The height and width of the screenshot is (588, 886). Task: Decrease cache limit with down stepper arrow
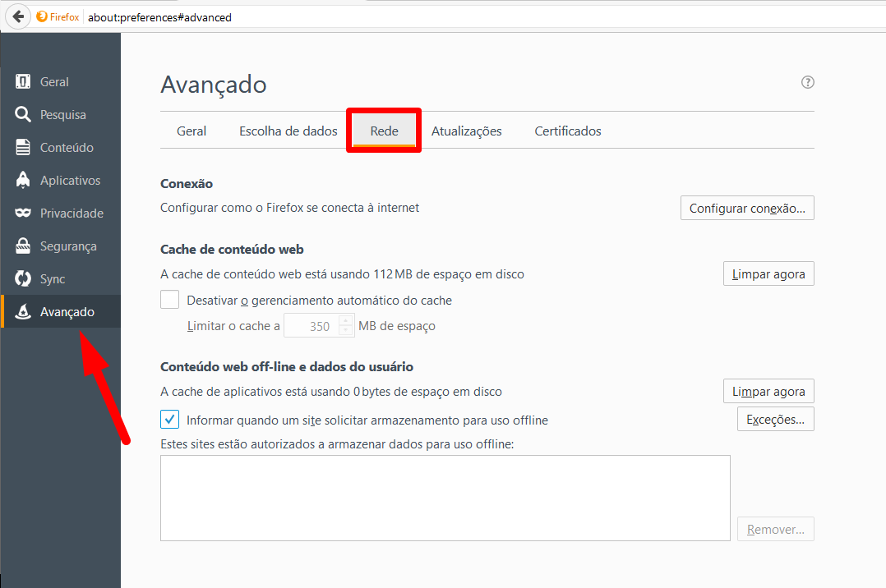346,331
